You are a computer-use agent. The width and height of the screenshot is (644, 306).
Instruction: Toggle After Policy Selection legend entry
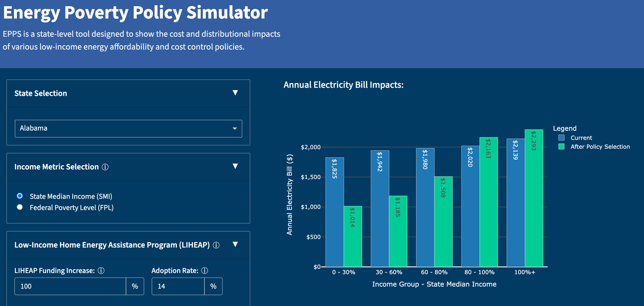click(x=600, y=147)
